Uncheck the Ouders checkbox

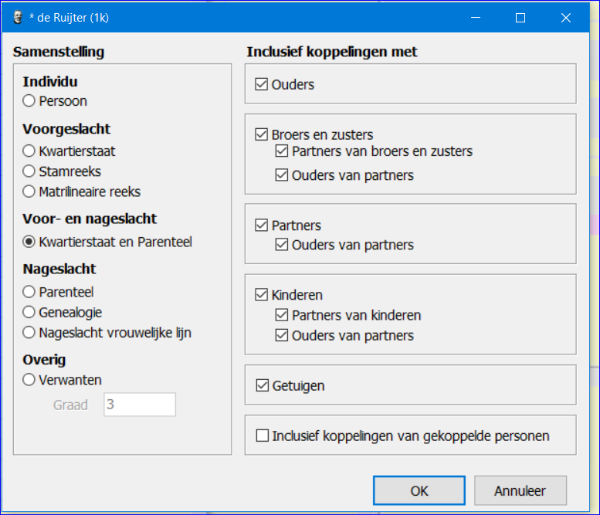(262, 85)
